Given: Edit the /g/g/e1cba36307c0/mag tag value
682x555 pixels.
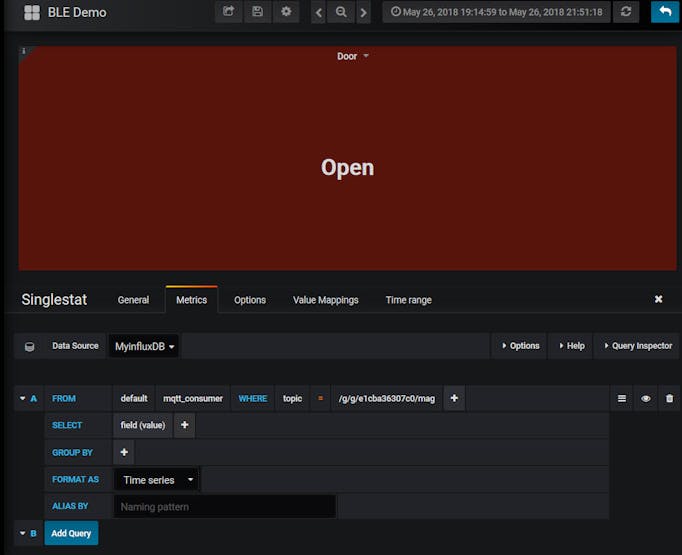Looking at the screenshot, I should pyautogui.click(x=387, y=398).
